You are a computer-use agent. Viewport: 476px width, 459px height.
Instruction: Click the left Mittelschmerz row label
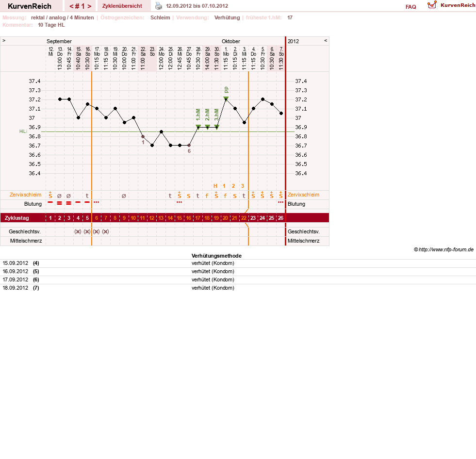click(x=26, y=241)
